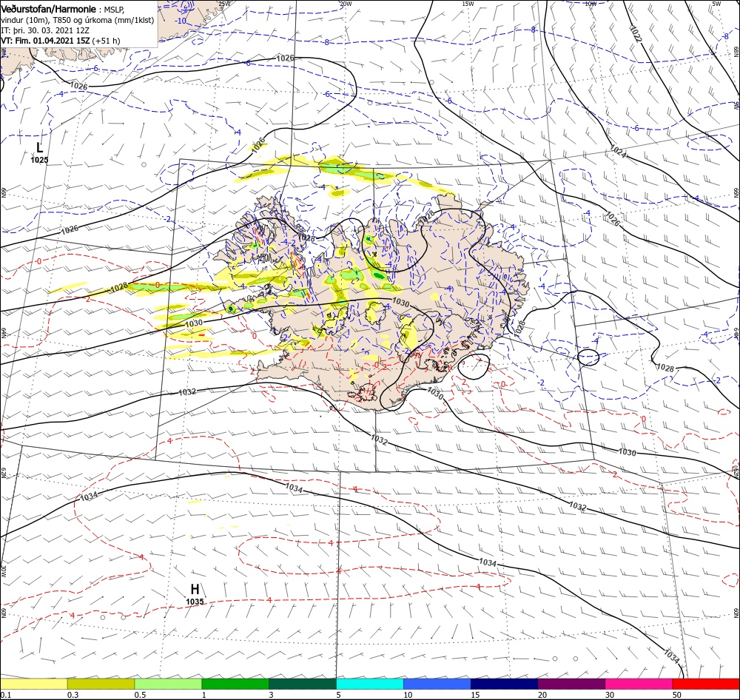Click the 25W longitude label

click(x=223, y=4)
